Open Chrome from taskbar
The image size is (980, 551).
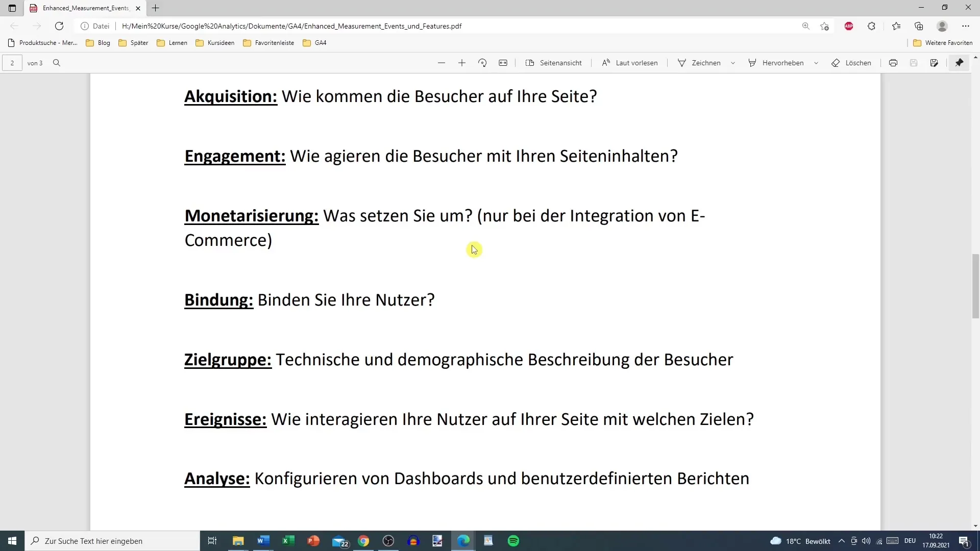(x=363, y=541)
